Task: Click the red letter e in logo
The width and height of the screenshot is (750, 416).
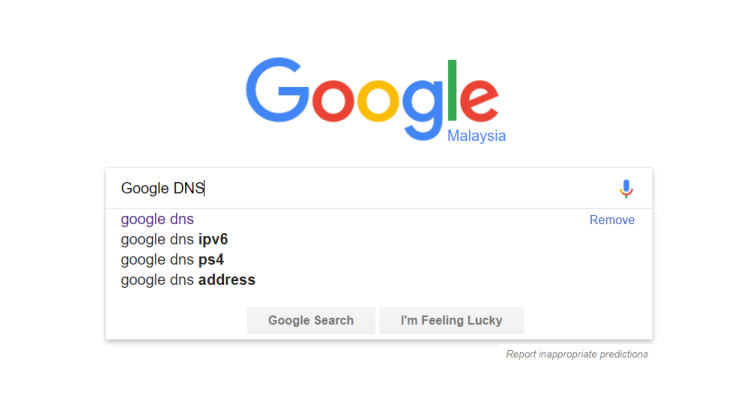Action: (479, 101)
